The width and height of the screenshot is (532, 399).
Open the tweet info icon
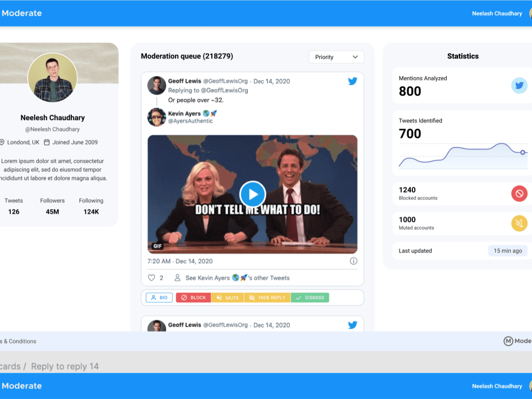pos(353,261)
